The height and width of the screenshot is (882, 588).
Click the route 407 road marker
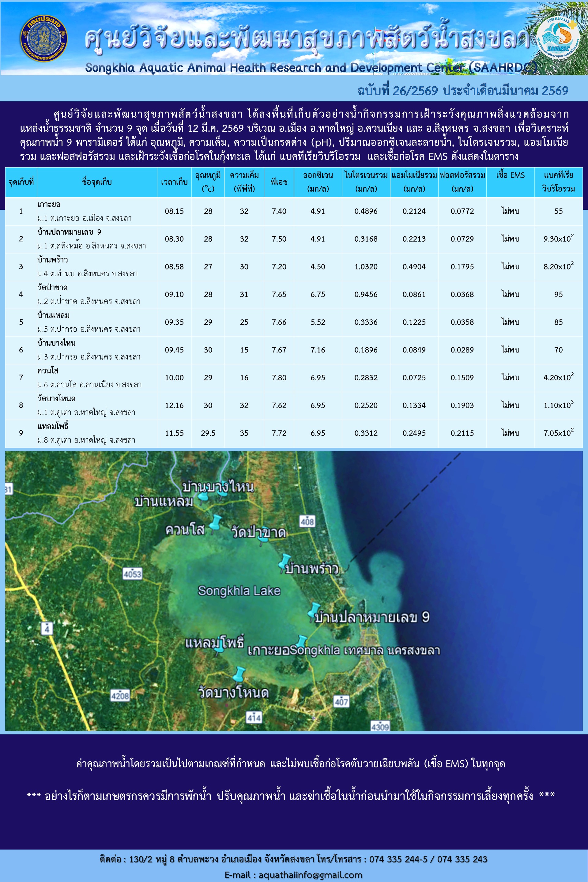click(x=341, y=701)
